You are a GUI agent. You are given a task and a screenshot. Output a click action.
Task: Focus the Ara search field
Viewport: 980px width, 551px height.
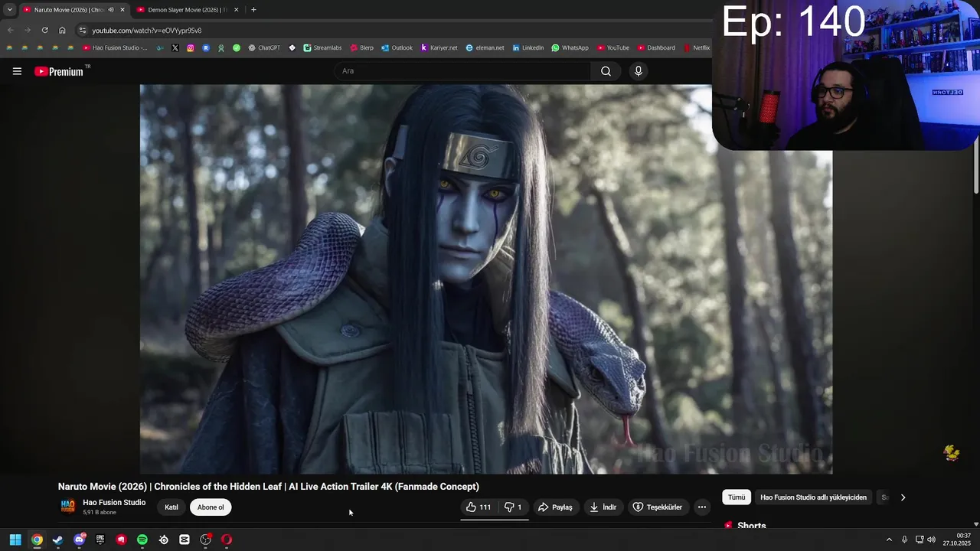tap(462, 71)
